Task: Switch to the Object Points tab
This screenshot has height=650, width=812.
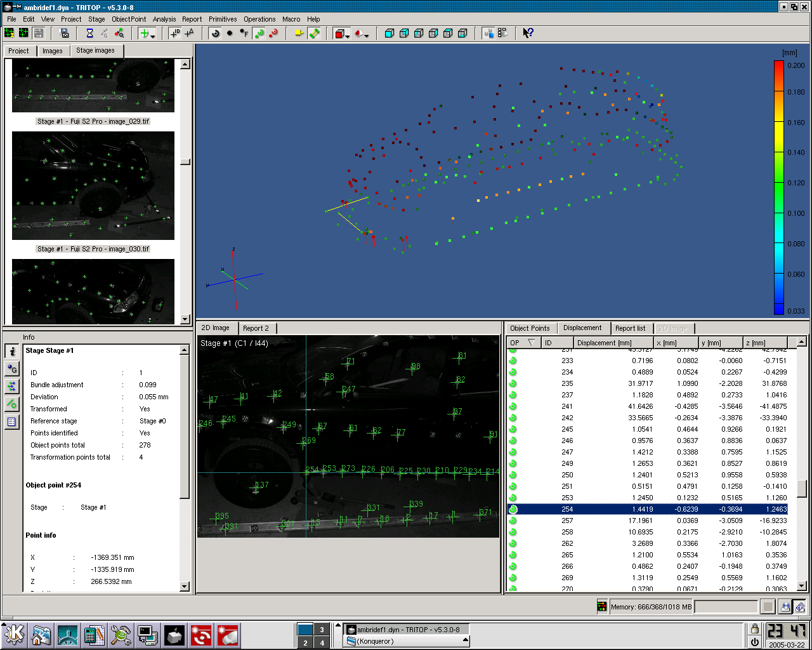Action: 530,328
